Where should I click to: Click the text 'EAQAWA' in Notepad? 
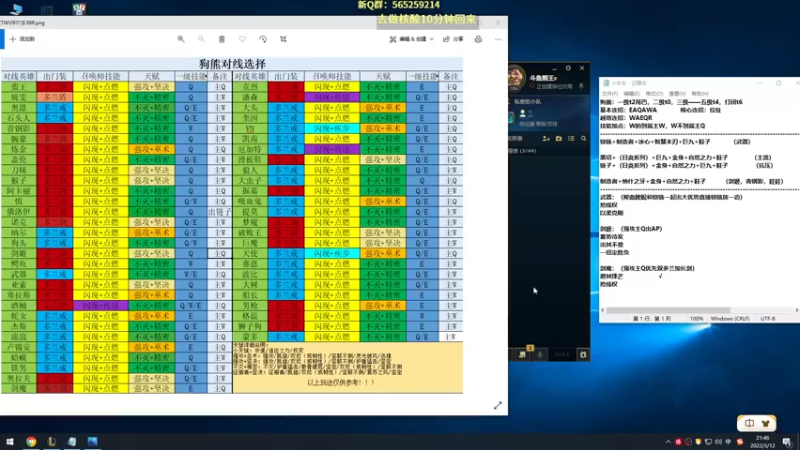point(643,110)
